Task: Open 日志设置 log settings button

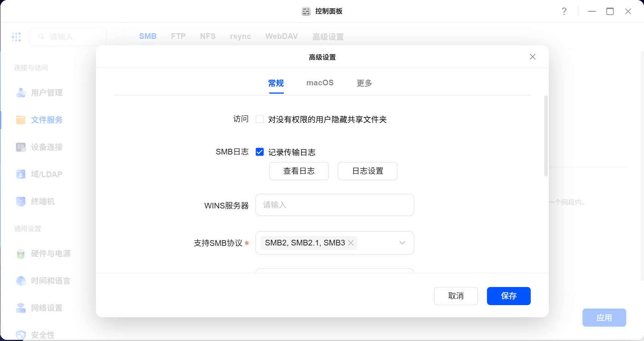Action: [367, 171]
